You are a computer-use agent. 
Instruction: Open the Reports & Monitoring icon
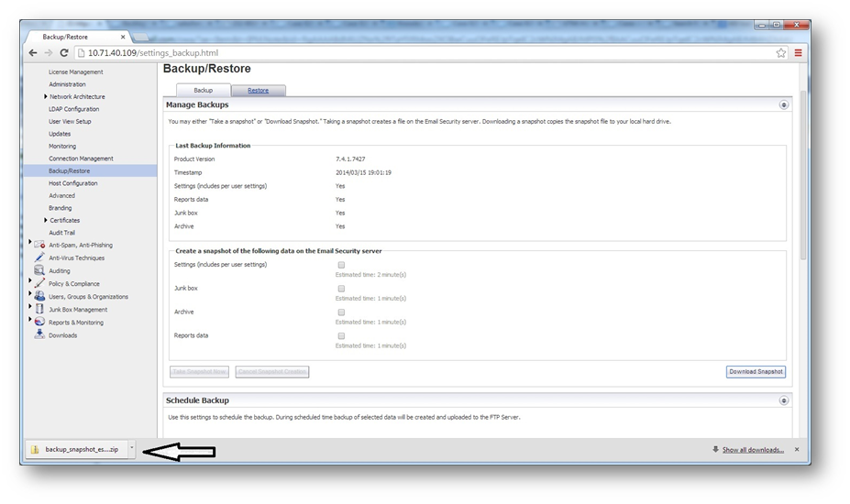pos(39,322)
